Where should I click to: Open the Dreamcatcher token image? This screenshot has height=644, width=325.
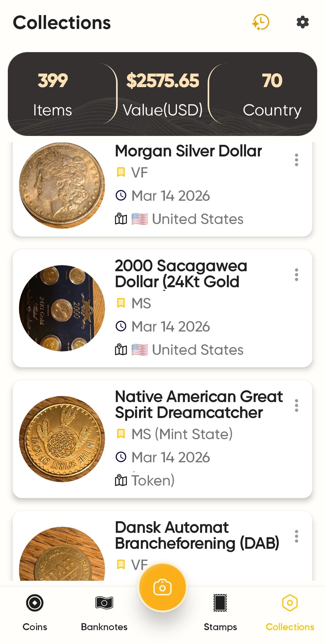click(x=62, y=439)
